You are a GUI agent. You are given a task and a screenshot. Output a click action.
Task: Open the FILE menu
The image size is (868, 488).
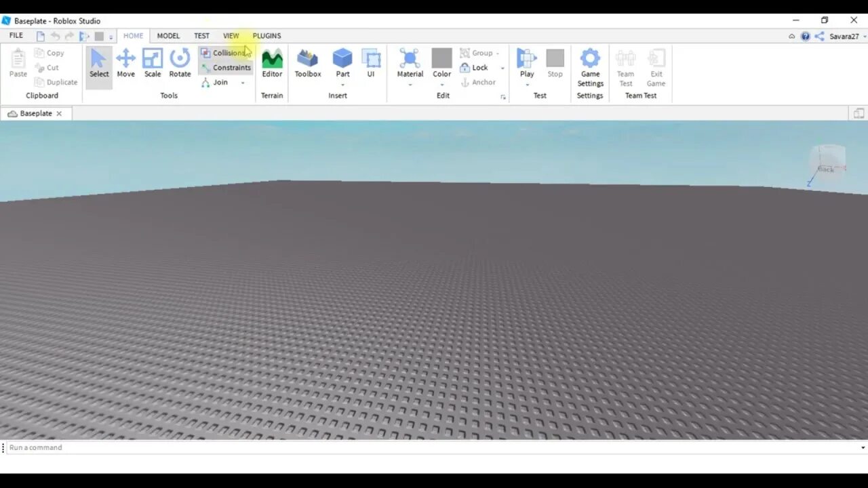tap(16, 36)
